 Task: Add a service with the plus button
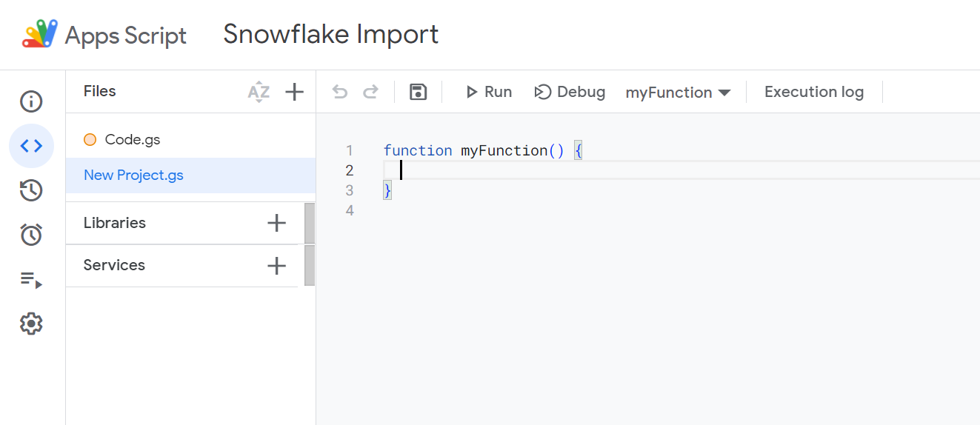pos(276,265)
